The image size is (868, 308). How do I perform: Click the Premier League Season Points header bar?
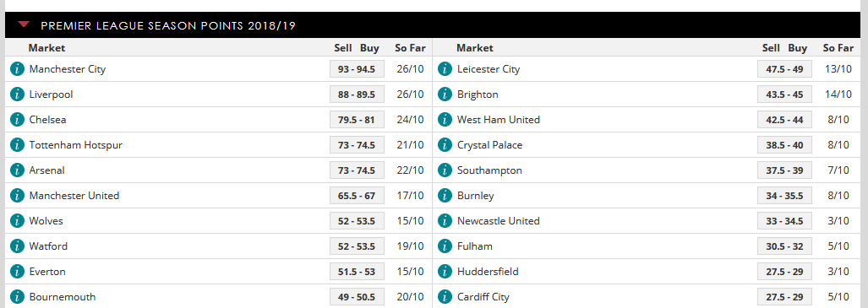point(432,24)
